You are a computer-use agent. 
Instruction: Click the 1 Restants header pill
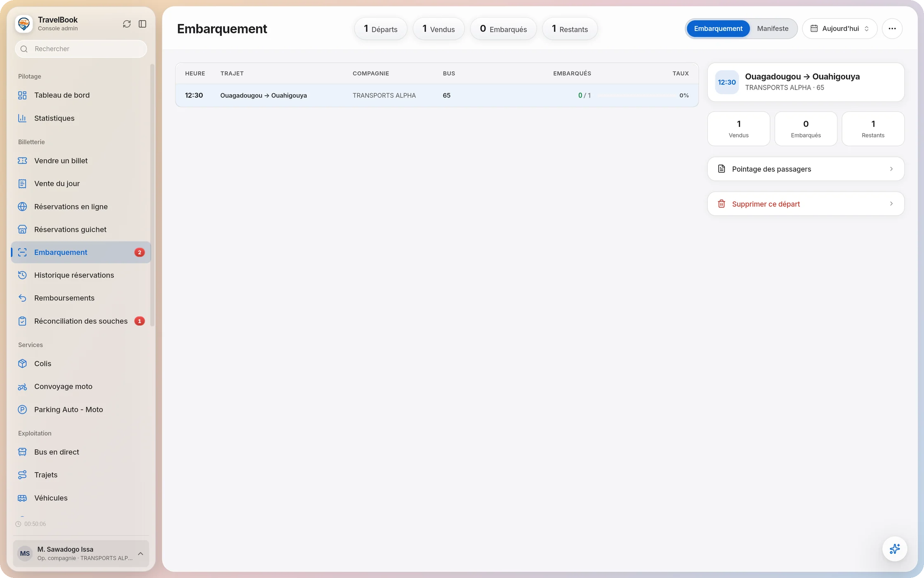pos(570,29)
